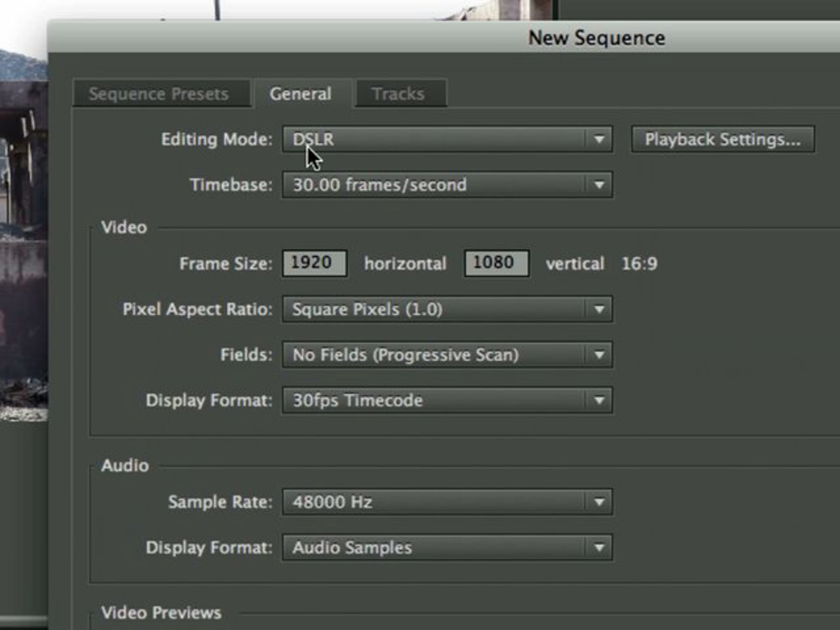Viewport: 840px width, 630px height.
Task: Click the Playback Settings button
Action: 723,139
